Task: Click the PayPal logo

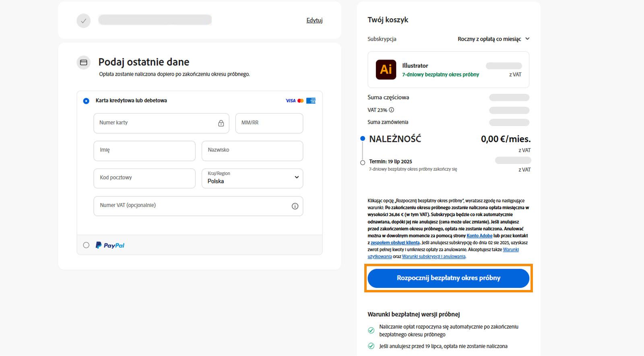Action: [110, 245]
